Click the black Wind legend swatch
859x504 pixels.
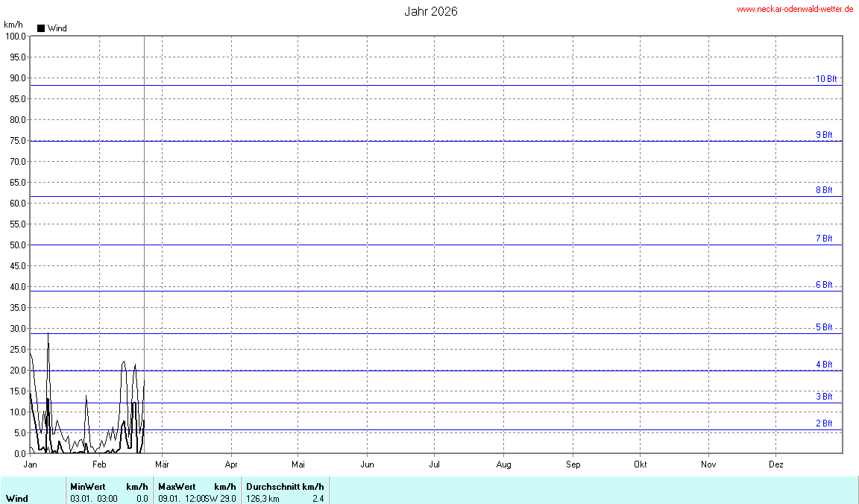click(41, 28)
